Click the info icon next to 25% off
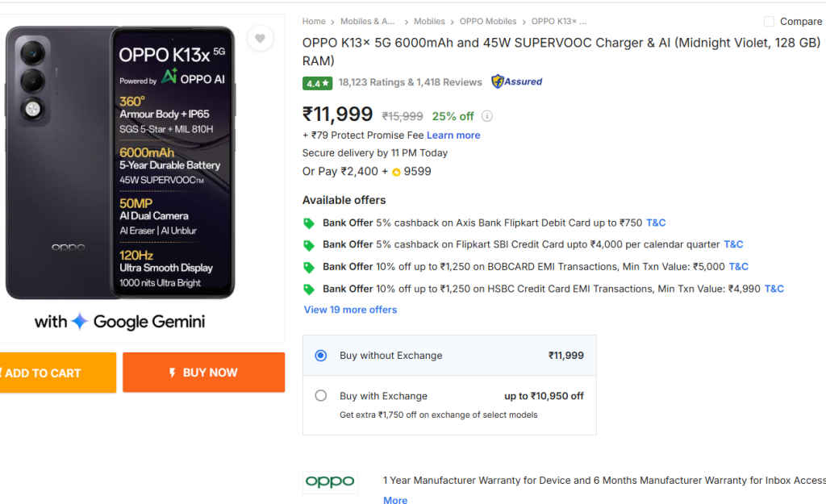The height and width of the screenshot is (504, 826). pyautogui.click(x=487, y=116)
